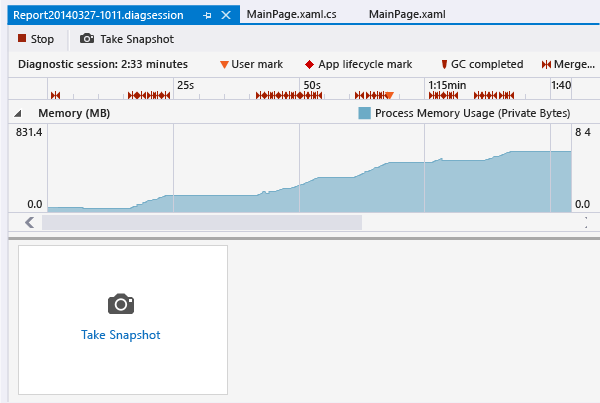600x403 pixels.
Task: Stop the diagnostic session
Action: click(x=36, y=39)
